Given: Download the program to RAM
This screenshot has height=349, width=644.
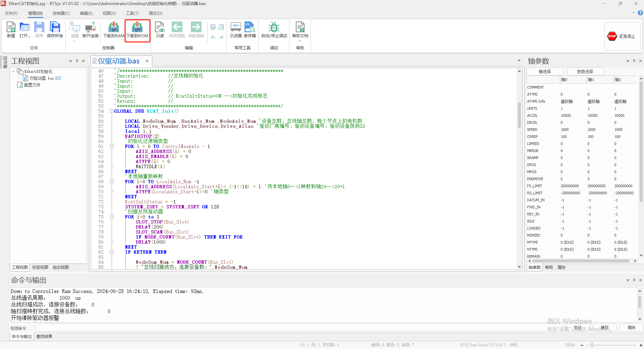Looking at the screenshot, I should tap(114, 30).
